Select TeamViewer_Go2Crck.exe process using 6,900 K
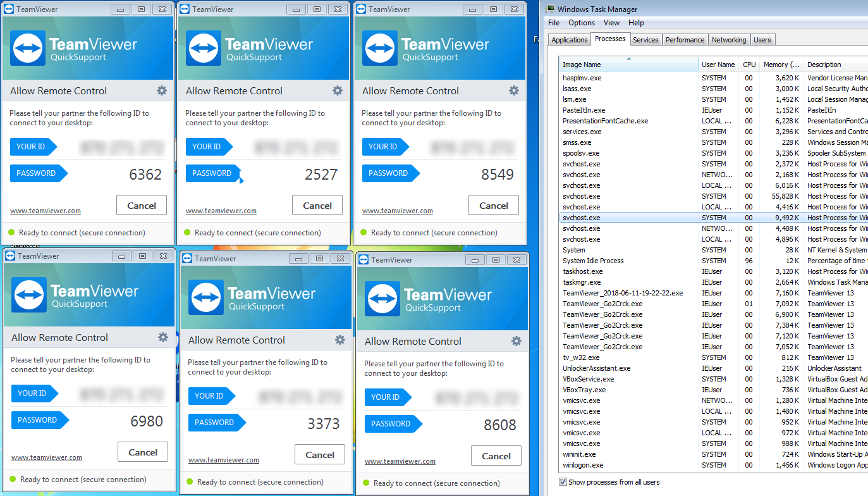This screenshot has height=496, width=868. pyautogui.click(x=714, y=314)
